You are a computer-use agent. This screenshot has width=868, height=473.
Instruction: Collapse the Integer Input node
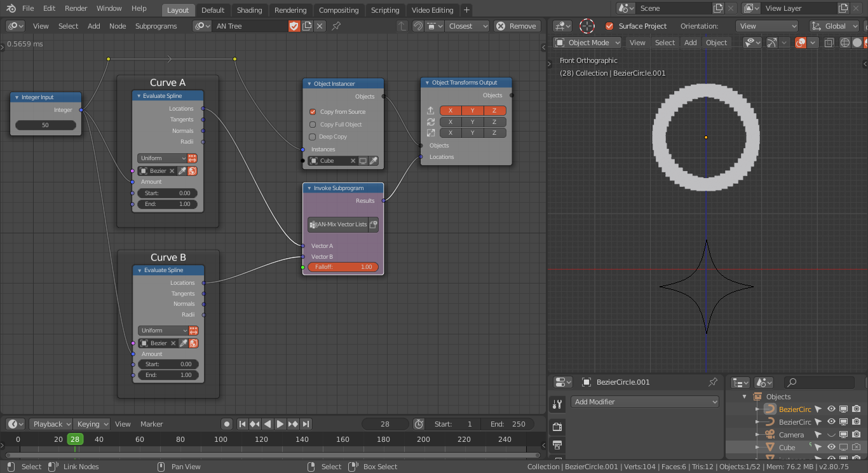pos(17,97)
